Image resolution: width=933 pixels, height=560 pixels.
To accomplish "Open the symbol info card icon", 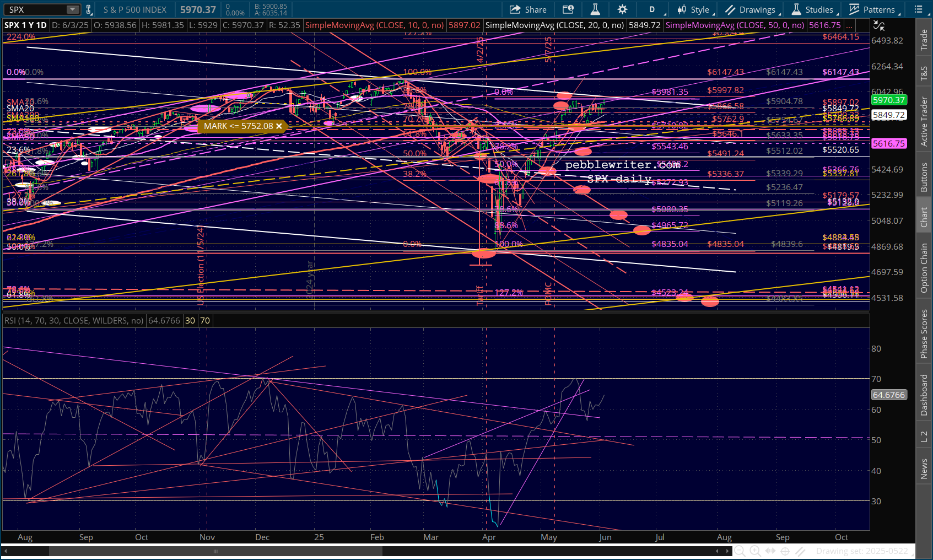I will click(568, 9).
